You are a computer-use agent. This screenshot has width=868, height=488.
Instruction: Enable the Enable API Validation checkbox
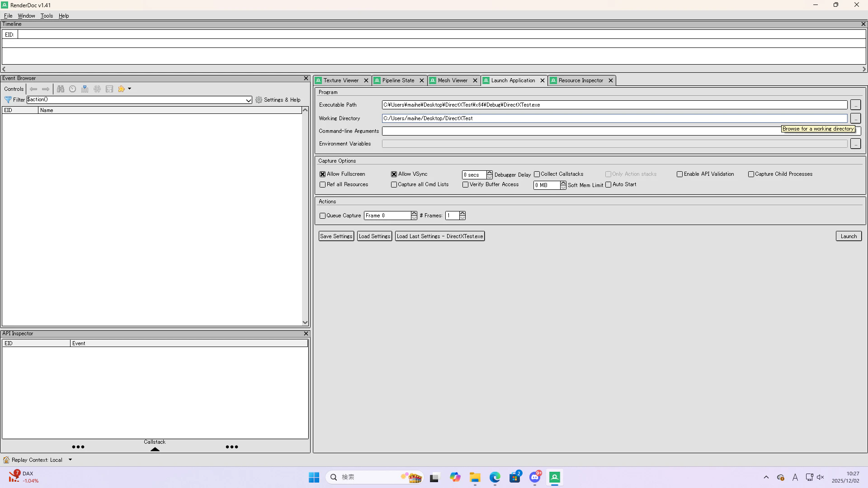[x=679, y=174]
